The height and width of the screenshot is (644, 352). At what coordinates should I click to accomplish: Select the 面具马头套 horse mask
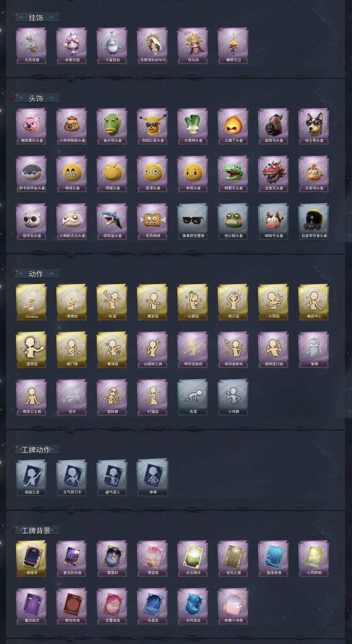[273, 126]
